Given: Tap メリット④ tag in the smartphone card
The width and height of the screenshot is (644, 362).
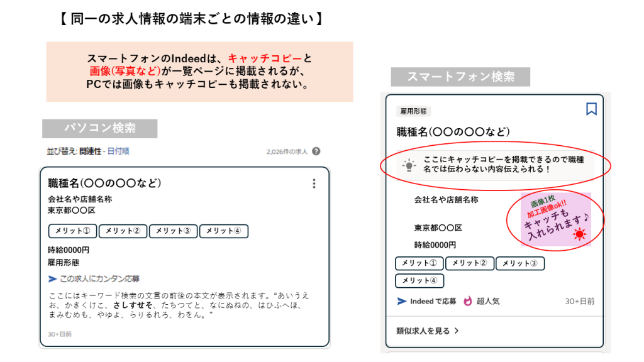Looking at the screenshot, I should tap(419, 280).
